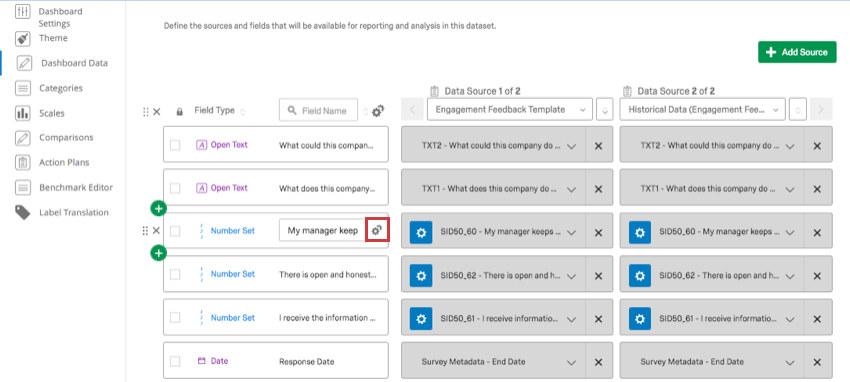Click the drag handle icon in the header row
Image resolution: width=850 pixels, height=382 pixels.
pos(145,112)
